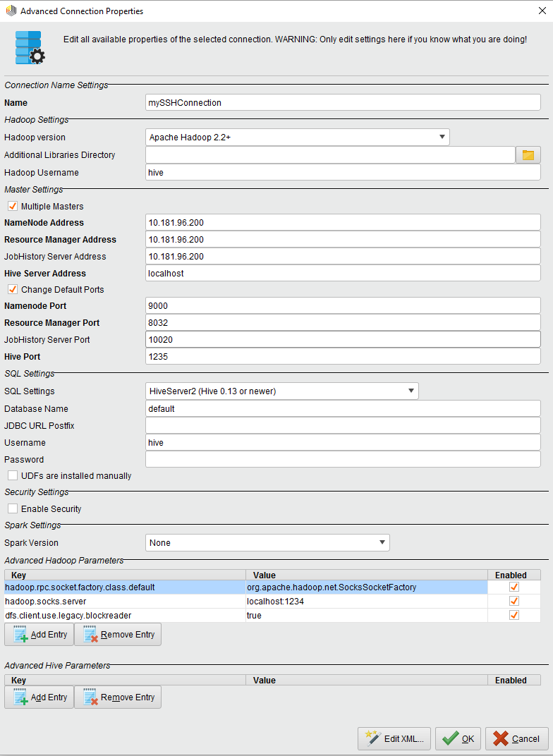Click Remove Entry under Advanced Hadoop Parameters
Image resolution: width=553 pixels, height=756 pixels.
click(x=118, y=635)
